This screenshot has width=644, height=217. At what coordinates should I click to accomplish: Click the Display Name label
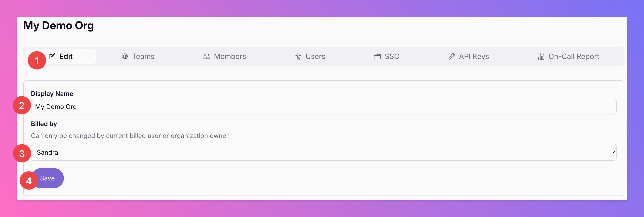click(52, 94)
